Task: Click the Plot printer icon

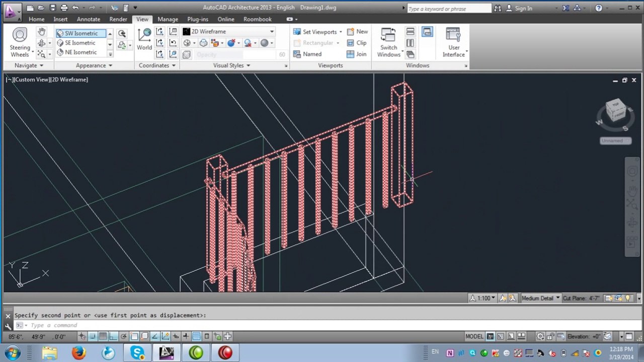Action: pos(64,8)
